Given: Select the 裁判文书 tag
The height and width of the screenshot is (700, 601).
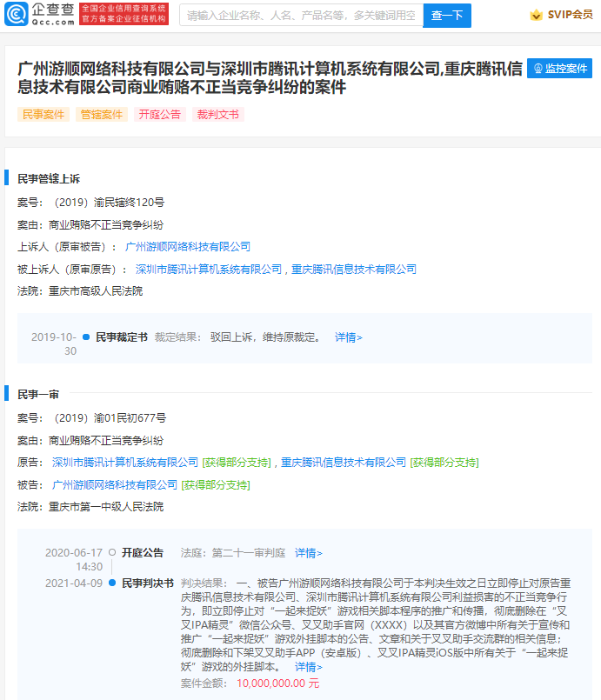Looking at the screenshot, I should (x=218, y=114).
